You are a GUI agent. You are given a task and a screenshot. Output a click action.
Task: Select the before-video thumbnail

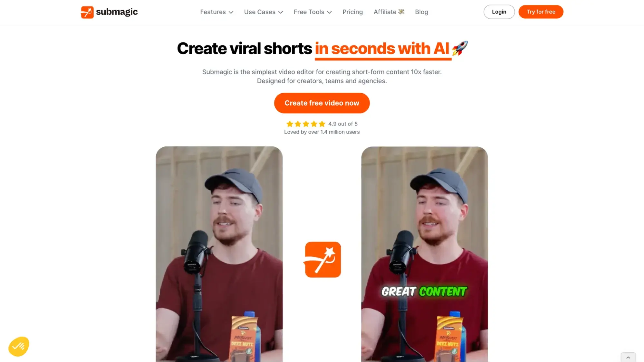click(x=219, y=254)
